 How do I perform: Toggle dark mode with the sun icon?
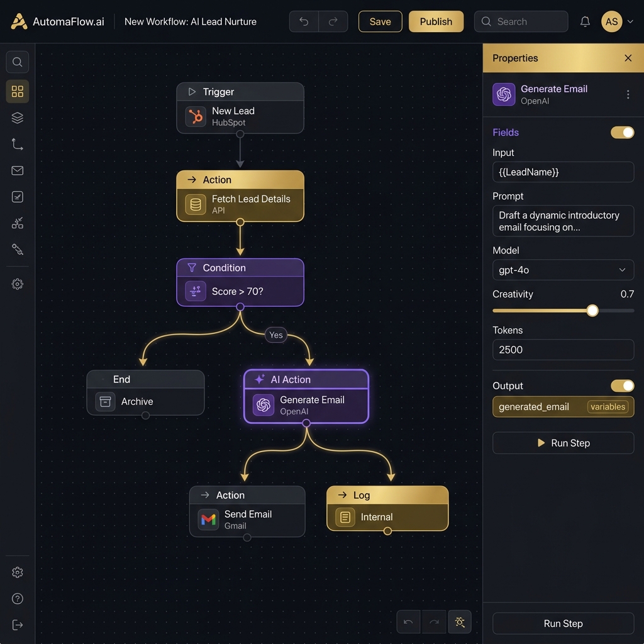tap(460, 622)
